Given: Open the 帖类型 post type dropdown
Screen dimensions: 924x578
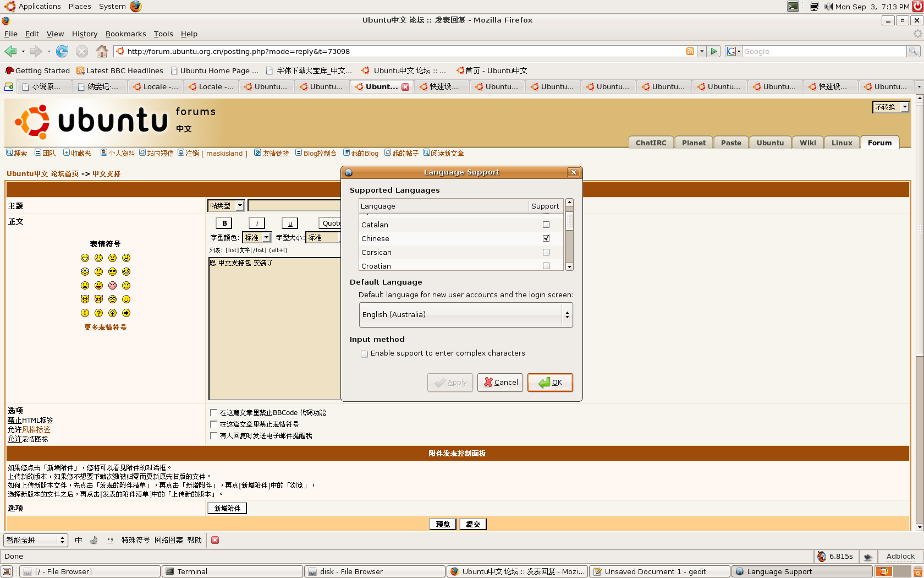Looking at the screenshot, I should [226, 205].
